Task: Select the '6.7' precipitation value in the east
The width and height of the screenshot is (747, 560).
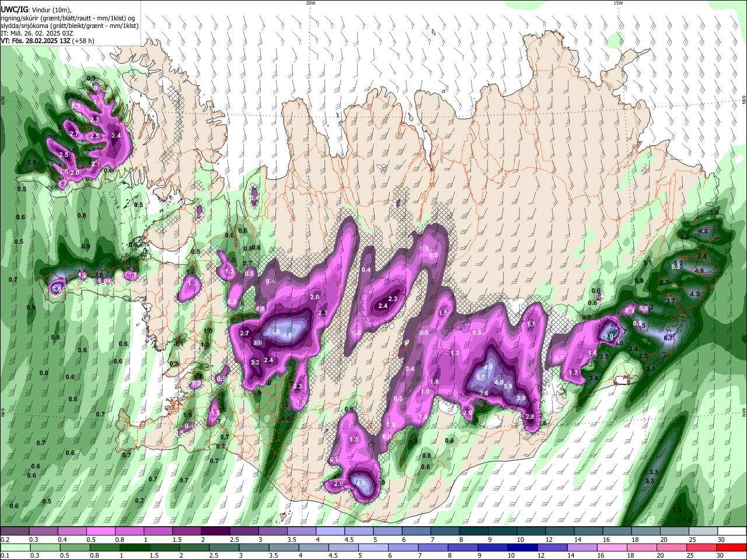Action: click(x=669, y=338)
